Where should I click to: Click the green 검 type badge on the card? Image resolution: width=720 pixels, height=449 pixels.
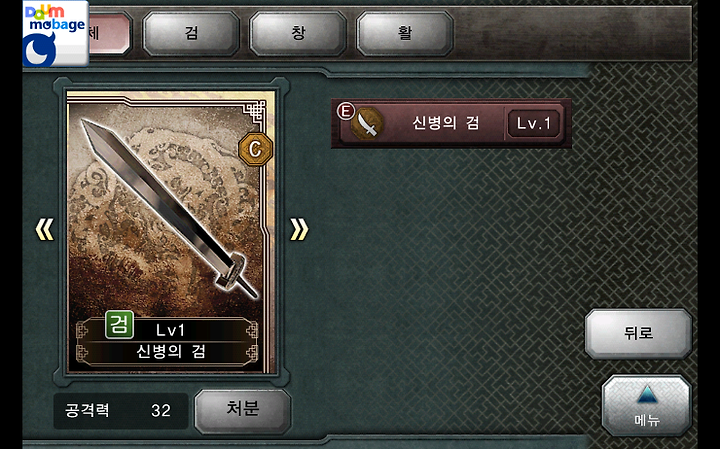(119, 325)
